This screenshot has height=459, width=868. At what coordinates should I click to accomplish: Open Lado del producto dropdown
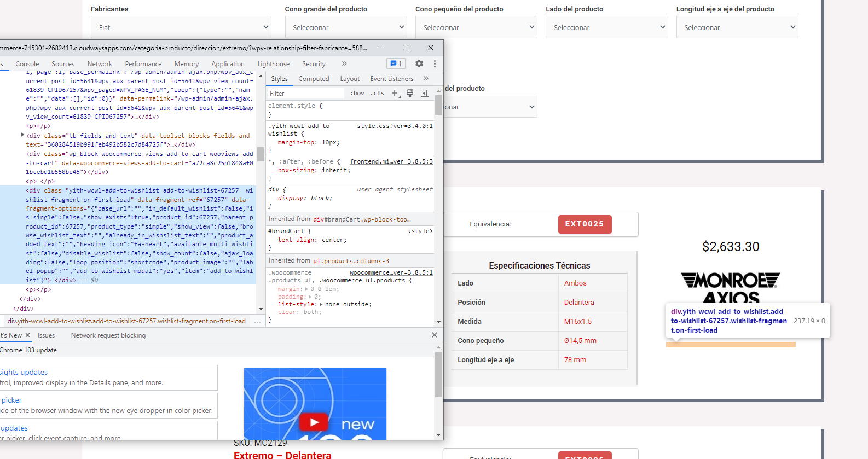click(606, 27)
